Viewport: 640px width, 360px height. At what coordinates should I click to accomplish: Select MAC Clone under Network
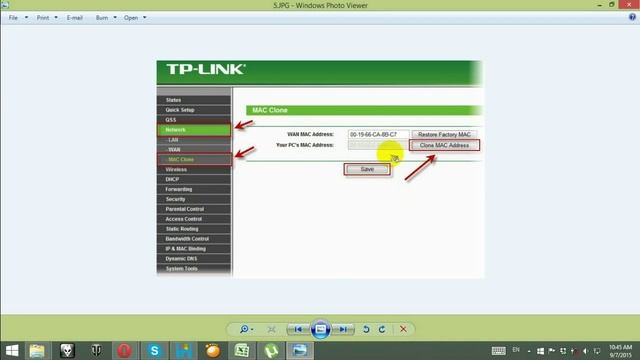click(x=194, y=159)
